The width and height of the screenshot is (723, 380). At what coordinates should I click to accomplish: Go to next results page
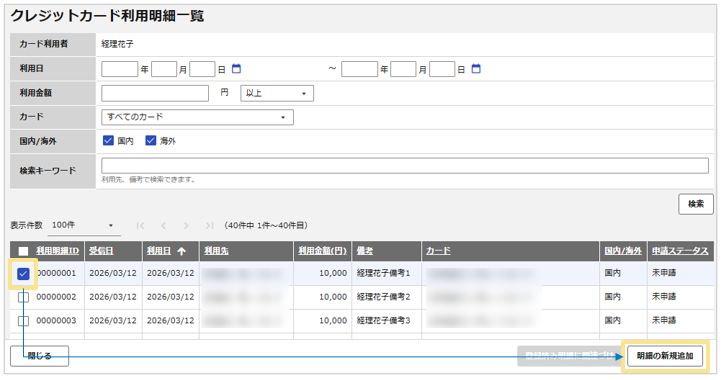[186, 226]
